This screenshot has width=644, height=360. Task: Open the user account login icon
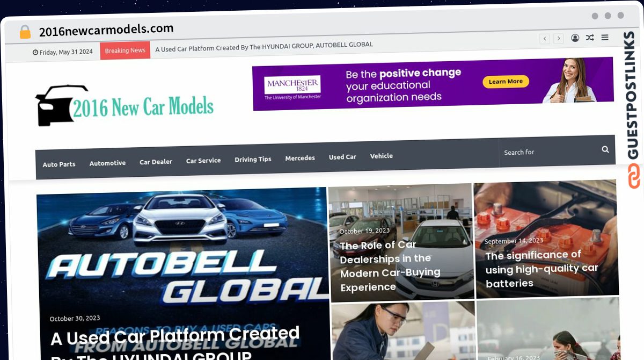pos(575,38)
